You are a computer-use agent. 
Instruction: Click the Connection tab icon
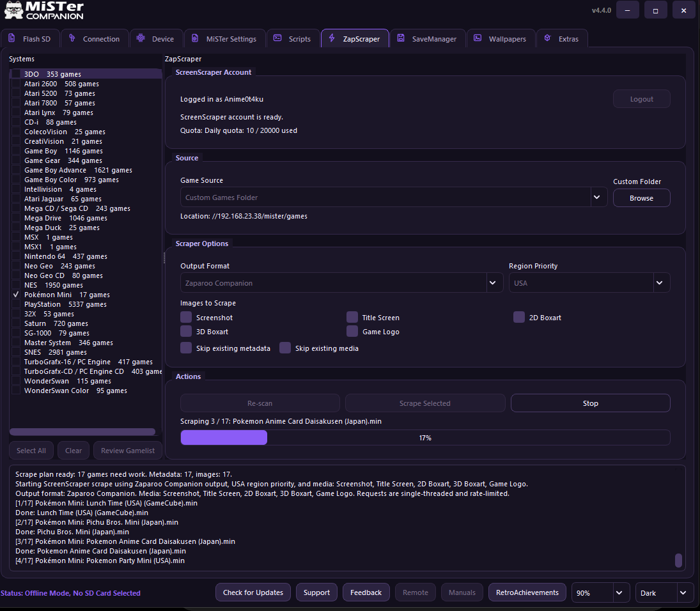pos(72,38)
